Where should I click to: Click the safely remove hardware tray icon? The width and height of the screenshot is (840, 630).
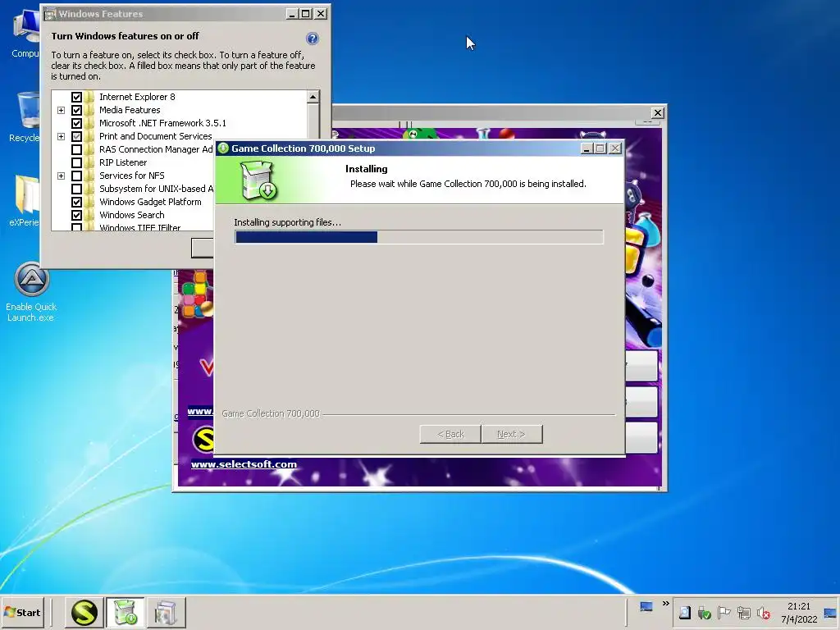tap(704, 613)
